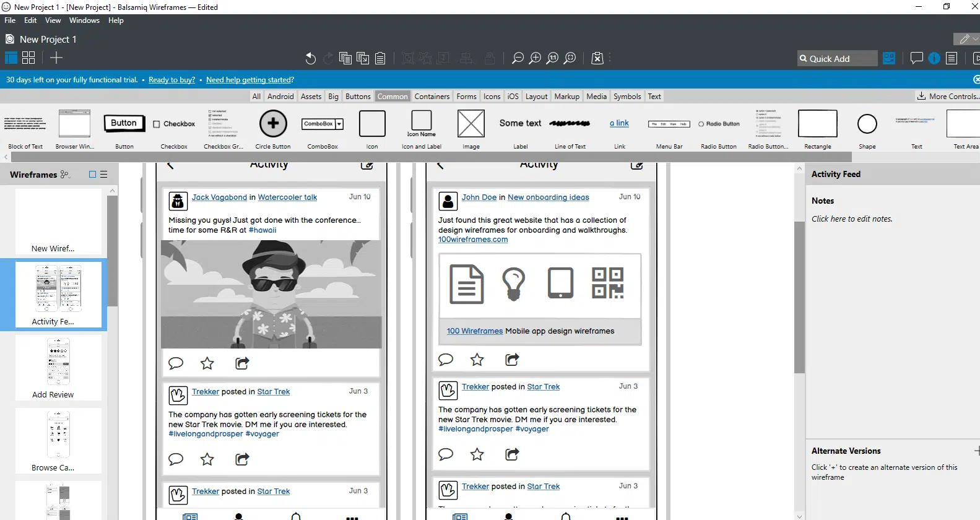
Task: Click the Paste clipboard icon in toolbar
Action: (380, 58)
